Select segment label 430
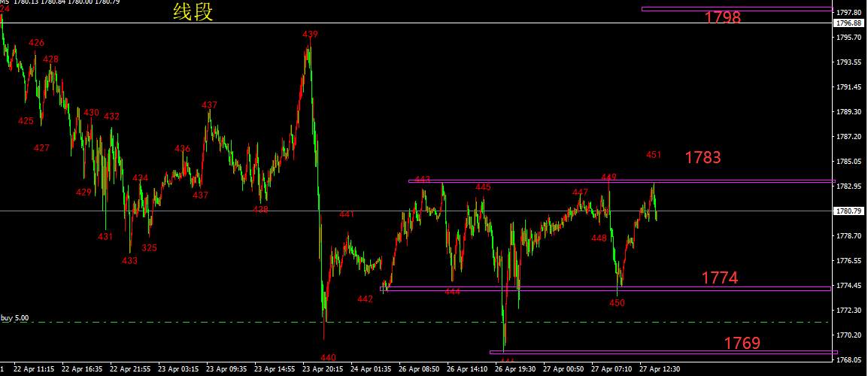The image size is (868, 376). coord(91,112)
